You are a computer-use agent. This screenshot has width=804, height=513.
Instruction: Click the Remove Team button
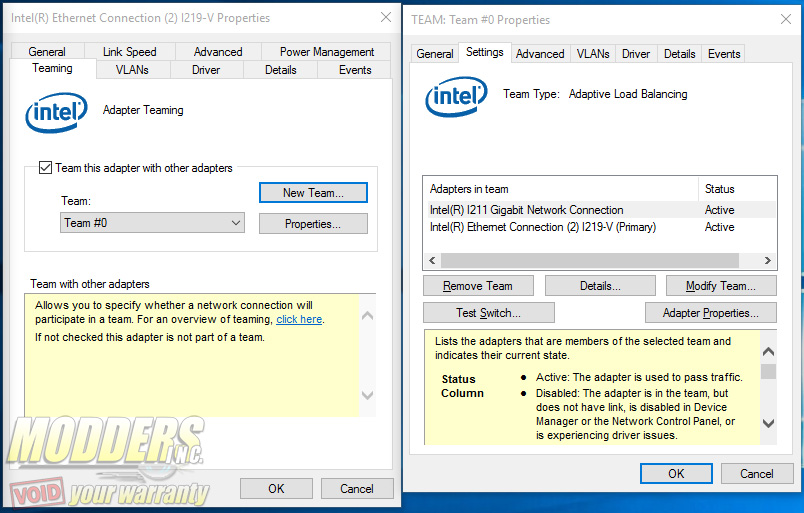[x=478, y=286]
